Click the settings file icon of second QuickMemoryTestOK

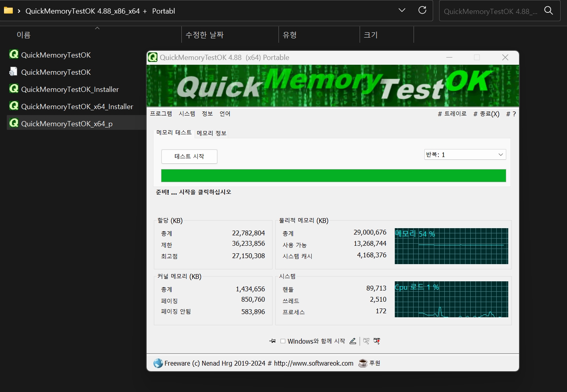[x=14, y=72]
